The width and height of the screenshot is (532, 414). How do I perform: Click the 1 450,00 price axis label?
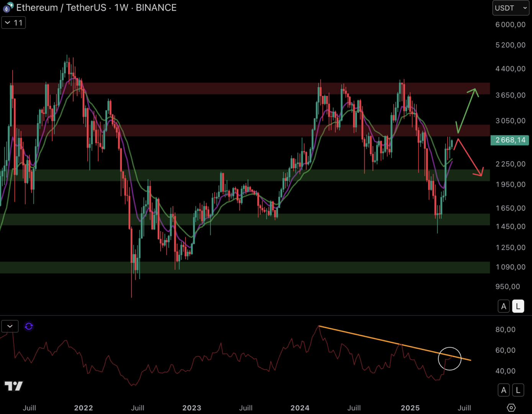(x=511, y=227)
